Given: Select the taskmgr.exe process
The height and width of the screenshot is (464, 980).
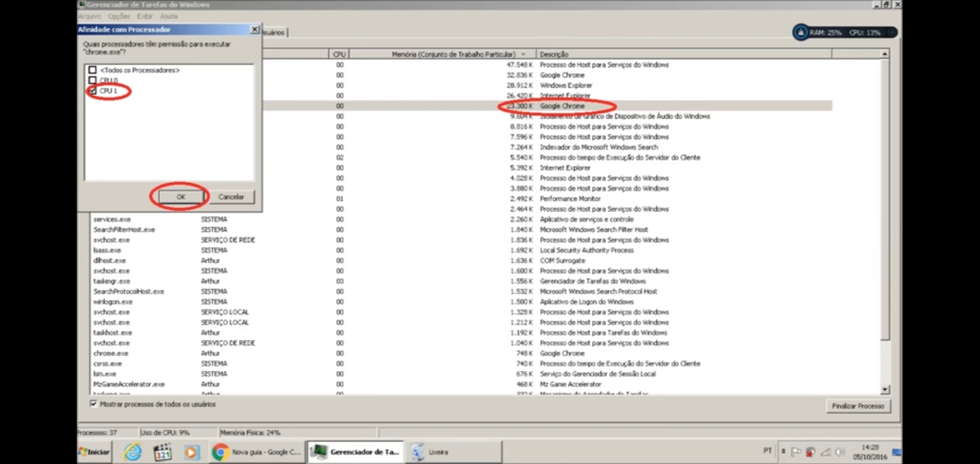Looking at the screenshot, I should [112, 281].
